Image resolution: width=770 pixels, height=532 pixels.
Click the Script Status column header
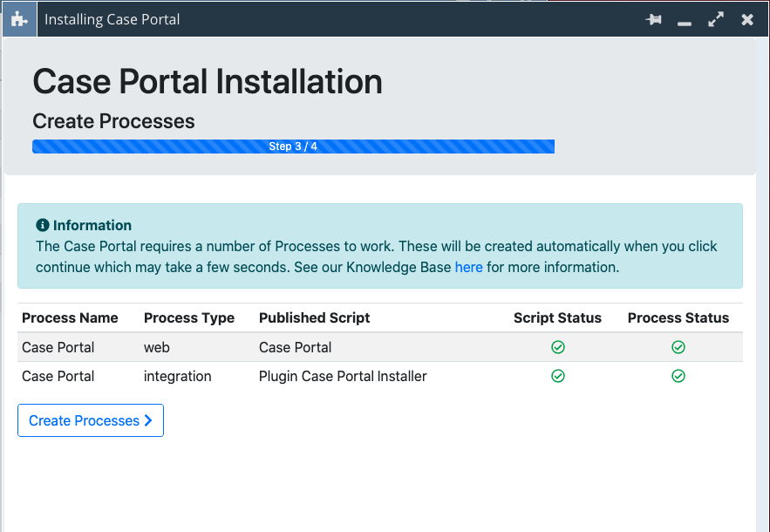point(557,317)
